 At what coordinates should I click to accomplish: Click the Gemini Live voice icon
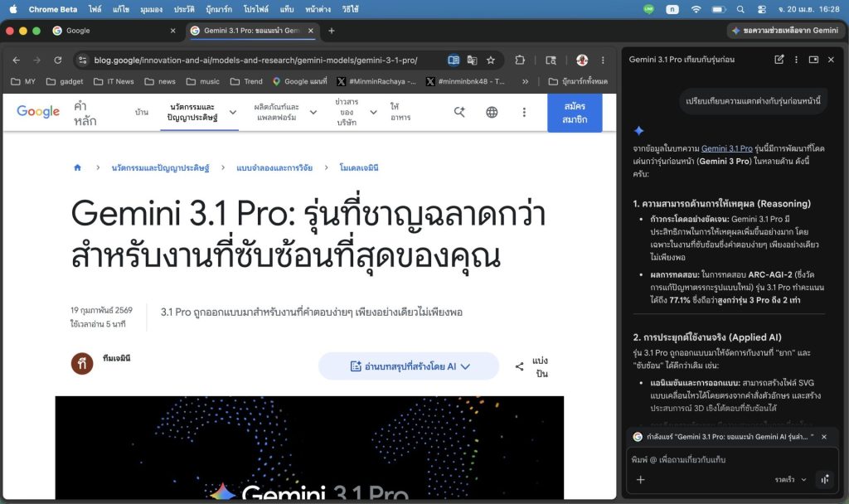click(824, 479)
